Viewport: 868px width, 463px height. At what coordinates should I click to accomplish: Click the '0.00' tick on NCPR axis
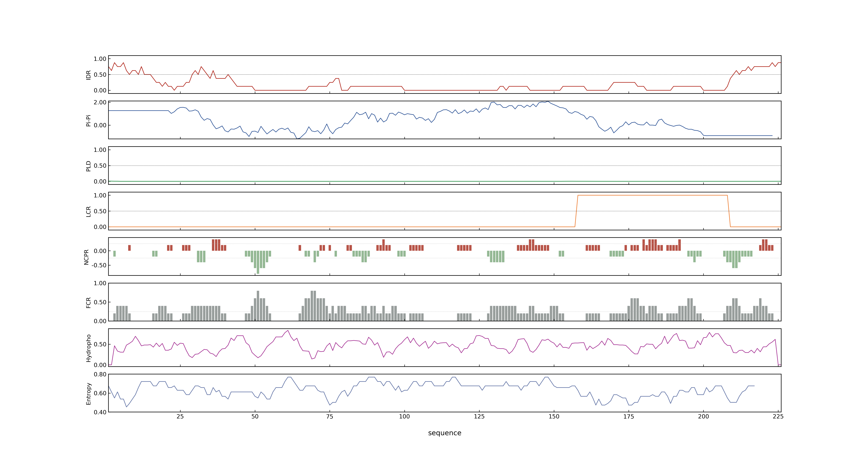(x=100, y=251)
